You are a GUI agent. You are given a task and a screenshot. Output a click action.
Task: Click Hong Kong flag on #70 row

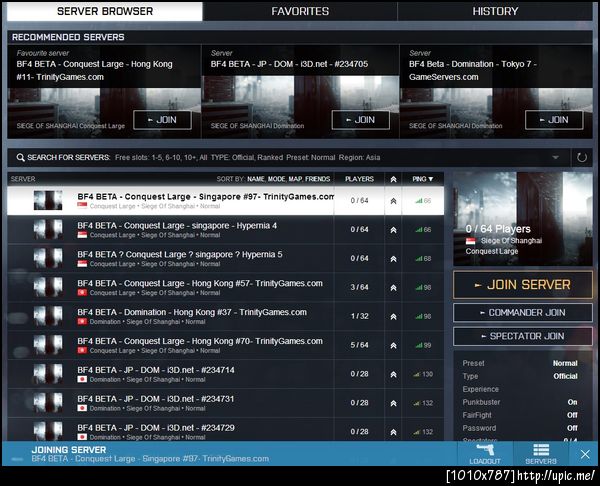pos(82,351)
